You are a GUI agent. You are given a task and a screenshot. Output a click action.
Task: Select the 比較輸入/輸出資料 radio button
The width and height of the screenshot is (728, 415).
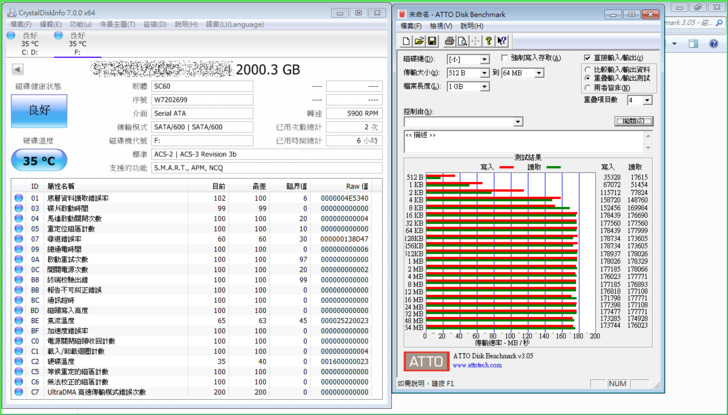588,69
